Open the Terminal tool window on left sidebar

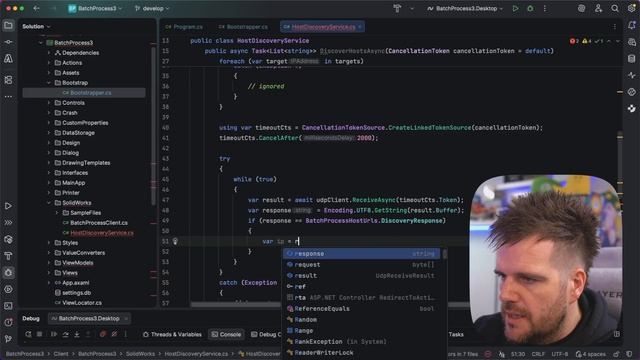coord(8,306)
